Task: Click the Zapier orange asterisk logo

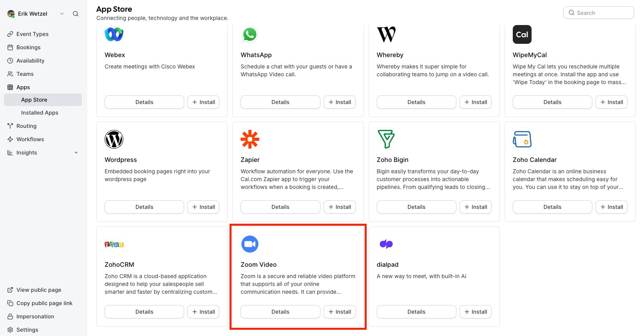Action: coord(250,139)
